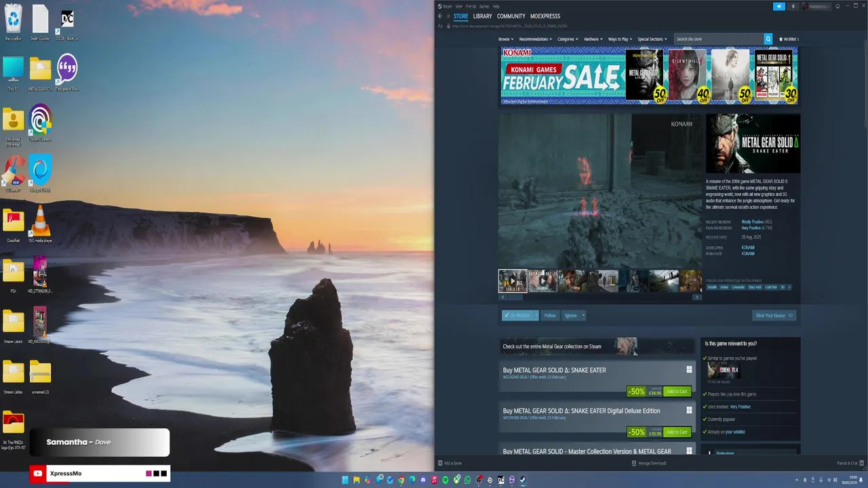
Task: Switch to the COMMUNITY tab
Action: click(511, 16)
